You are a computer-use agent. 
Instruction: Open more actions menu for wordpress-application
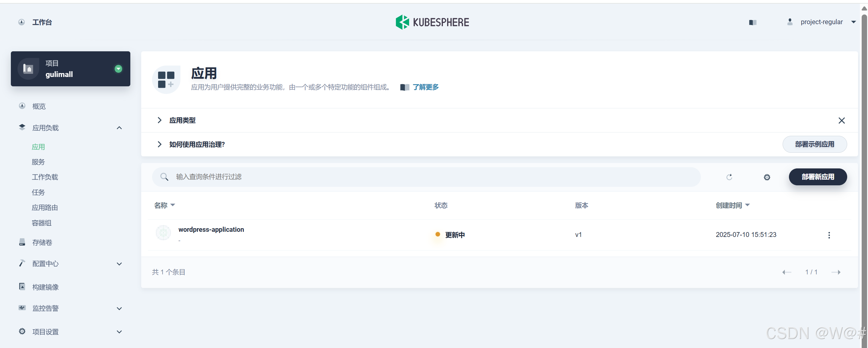click(829, 235)
